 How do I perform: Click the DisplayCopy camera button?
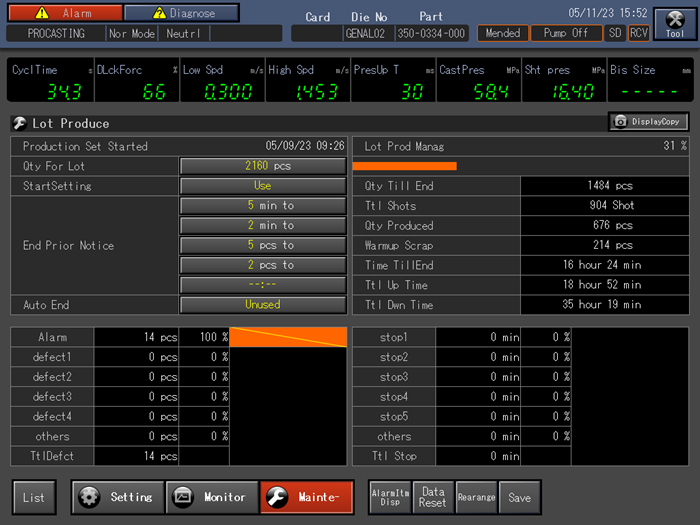[x=648, y=121]
